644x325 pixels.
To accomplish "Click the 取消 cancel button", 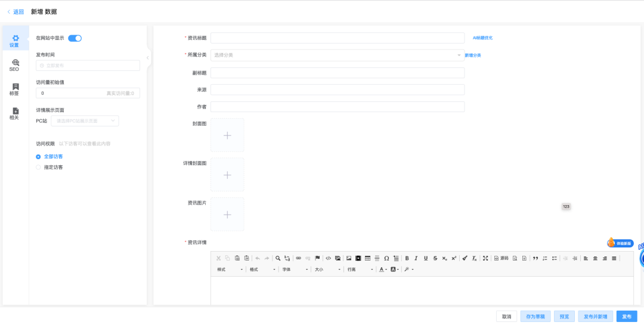I will click(506, 317).
